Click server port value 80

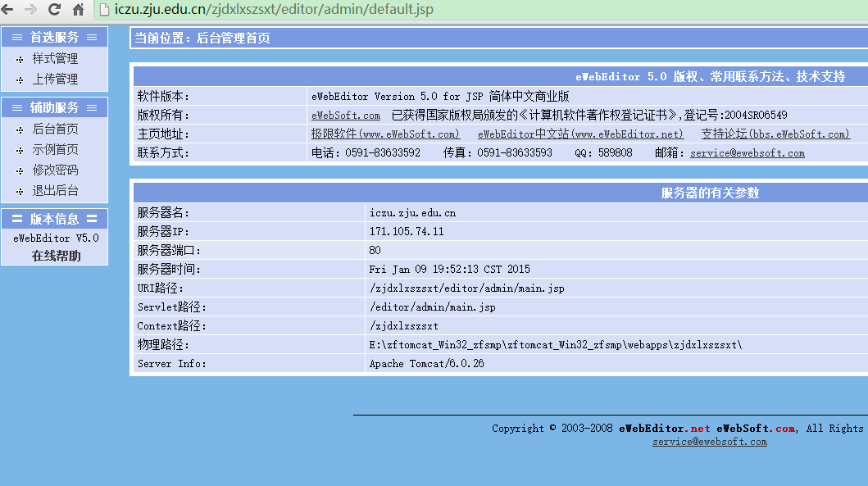point(375,251)
